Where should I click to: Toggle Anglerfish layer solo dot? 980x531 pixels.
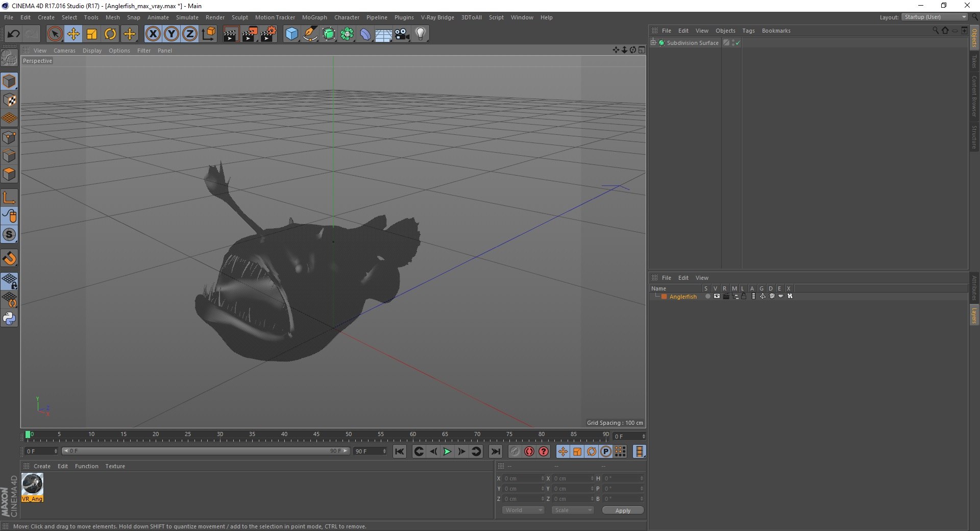(707, 296)
